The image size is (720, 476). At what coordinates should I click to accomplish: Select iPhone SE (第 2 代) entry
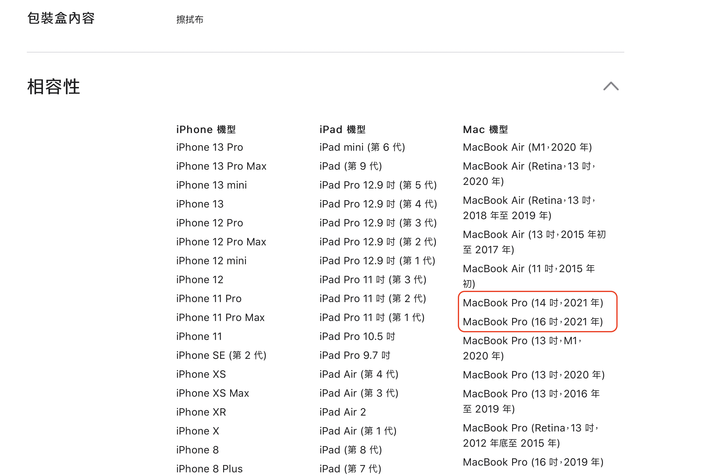pos(221,355)
